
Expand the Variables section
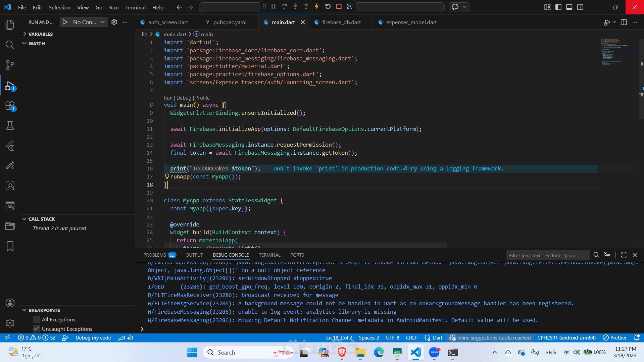click(40, 34)
